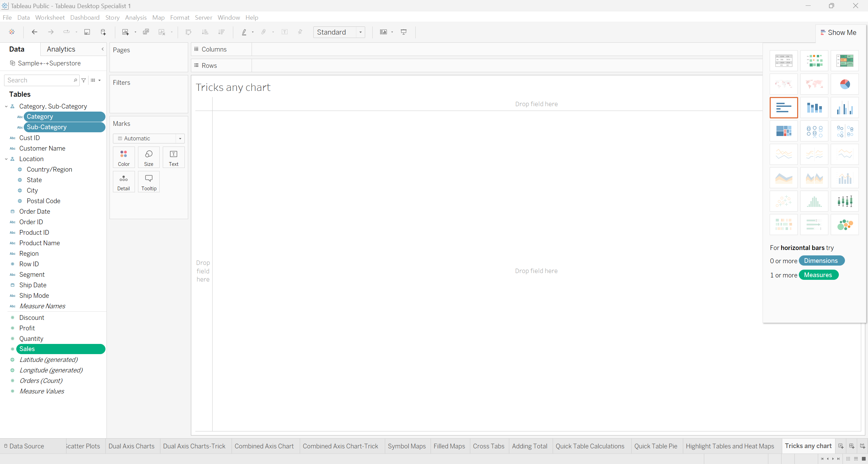Collapse the Data pane with arrow
Viewport: 868px width, 464px height.
[103, 49]
